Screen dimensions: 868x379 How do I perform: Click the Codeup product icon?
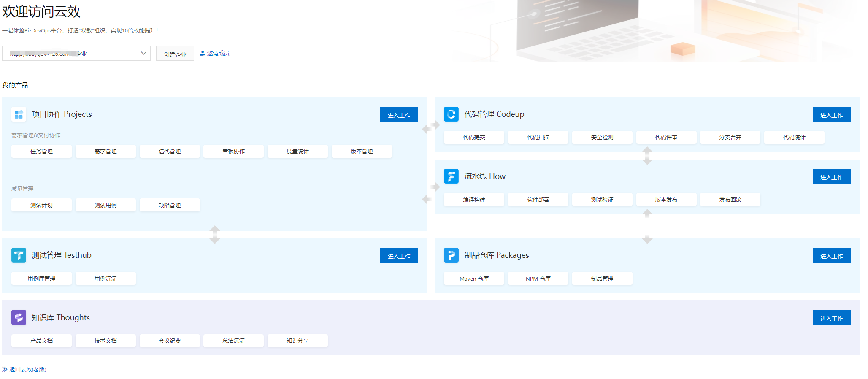tap(451, 114)
